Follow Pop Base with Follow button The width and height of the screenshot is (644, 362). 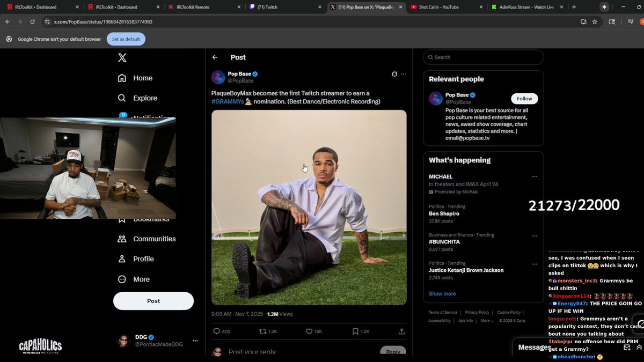click(524, 99)
